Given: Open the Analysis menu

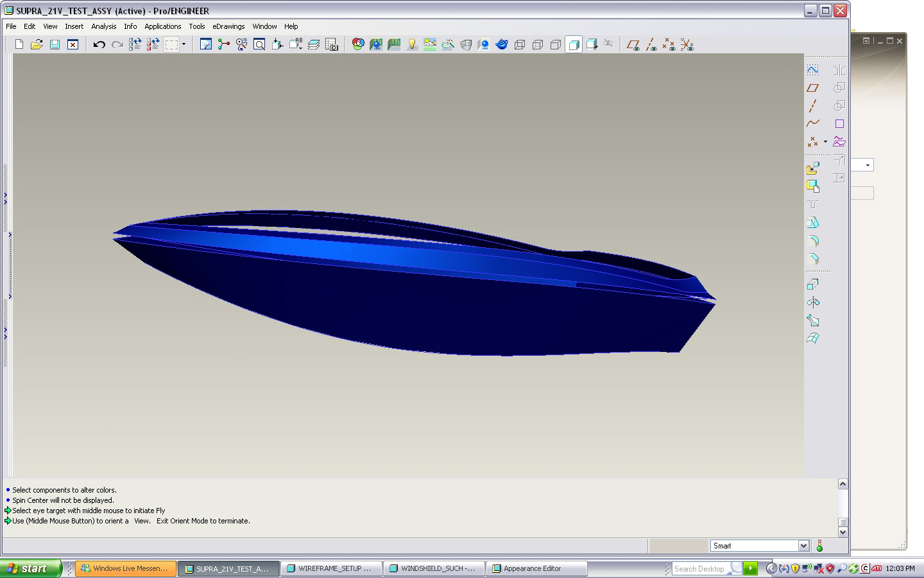Looking at the screenshot, I should click(104, 26).
